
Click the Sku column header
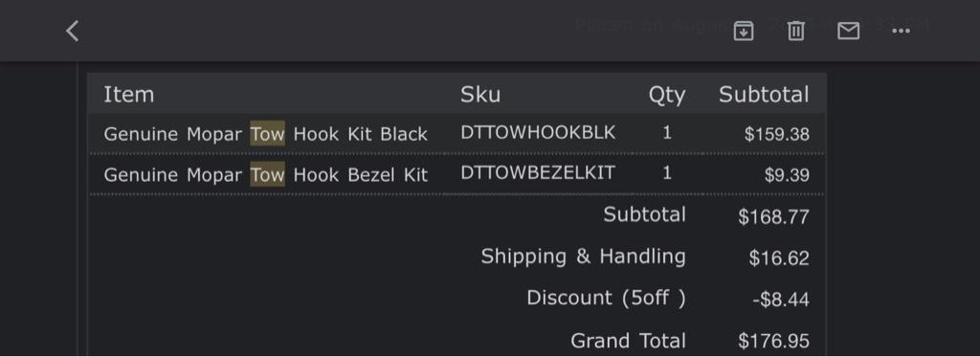pyautogui.click(x=480, y=95)
